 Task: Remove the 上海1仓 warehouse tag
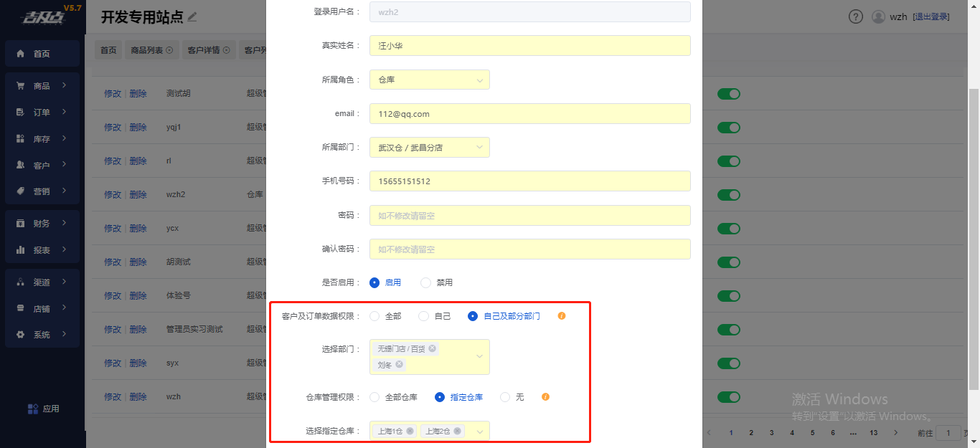point(410,432)
